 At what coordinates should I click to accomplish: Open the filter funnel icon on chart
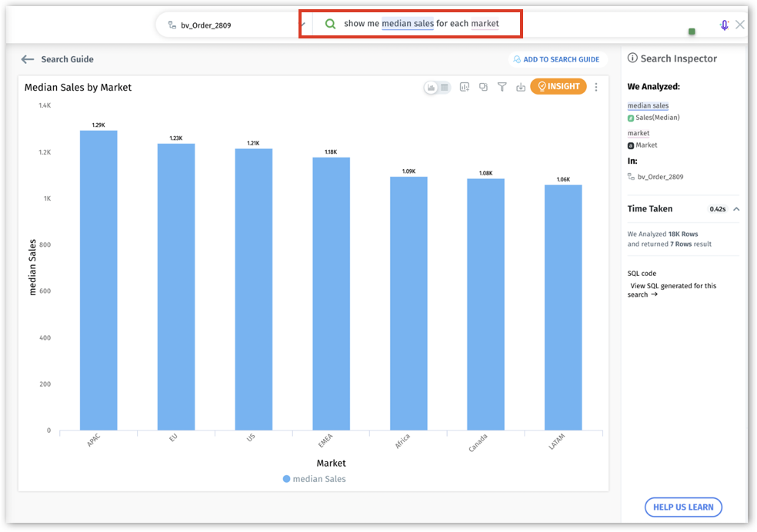click(x=502, y=87)
